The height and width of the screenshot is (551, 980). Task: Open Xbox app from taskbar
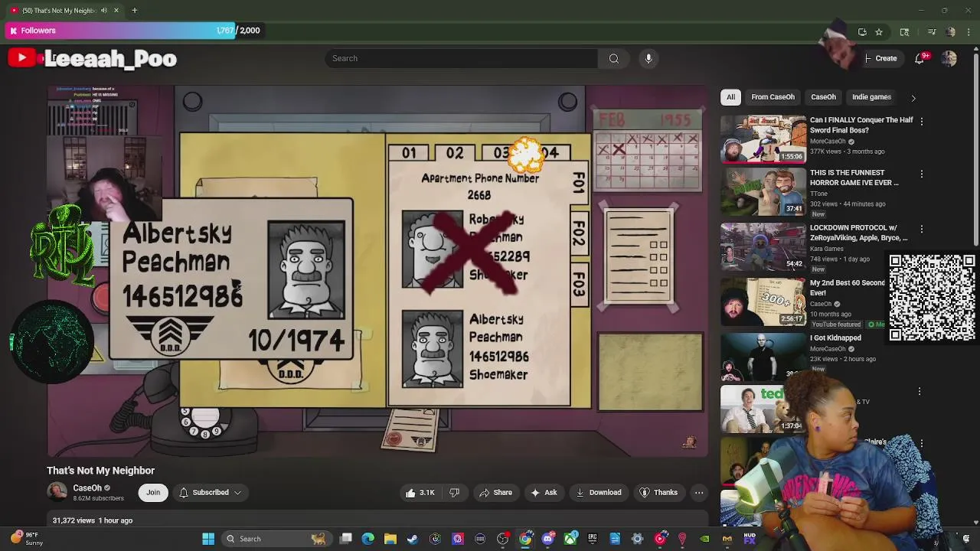[x=570, y=539]
